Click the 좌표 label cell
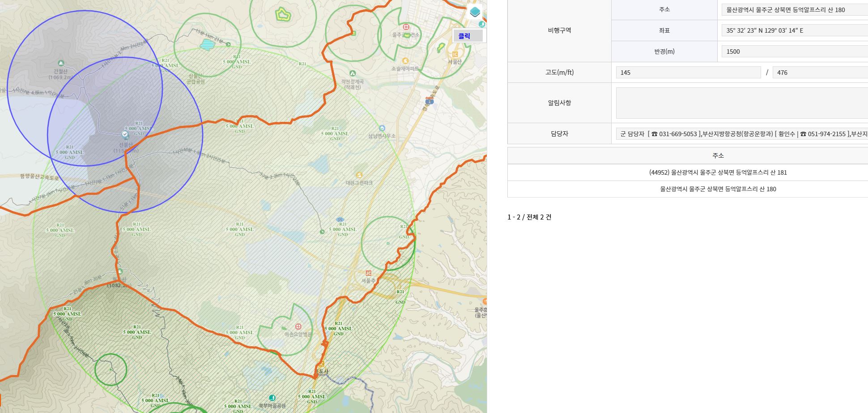The image size is (868, 413). pyautogui.click(x=664, y=30)
